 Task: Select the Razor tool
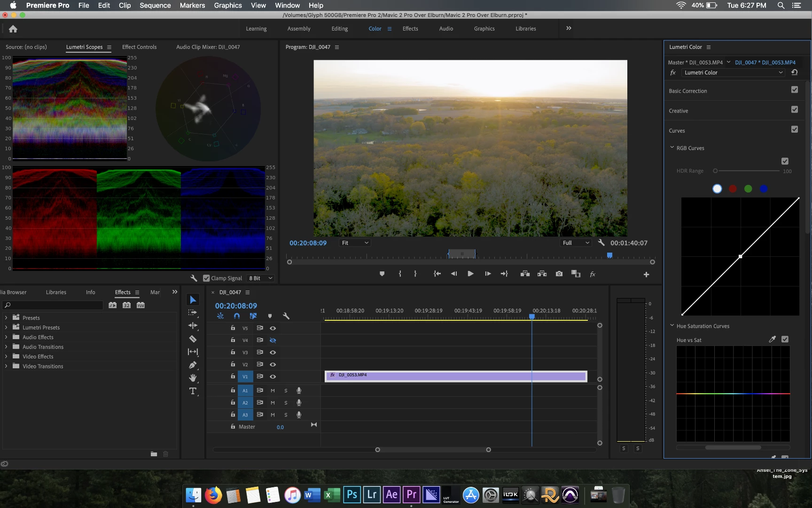pos(193,339)
